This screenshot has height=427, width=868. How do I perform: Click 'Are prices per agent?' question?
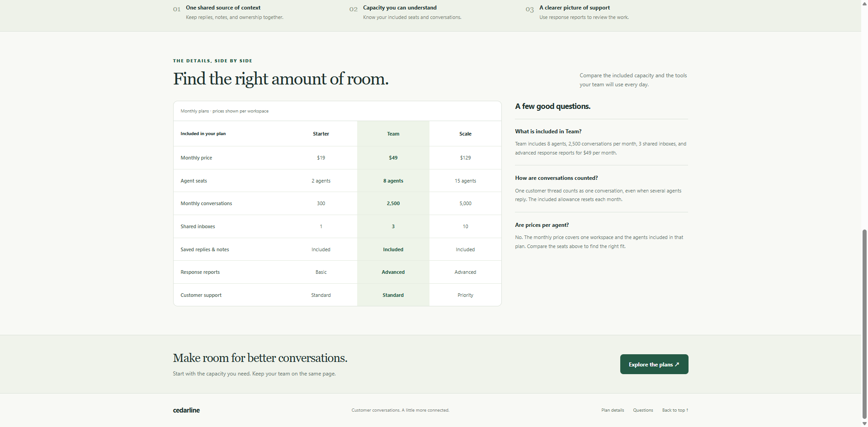click(542, 225)
